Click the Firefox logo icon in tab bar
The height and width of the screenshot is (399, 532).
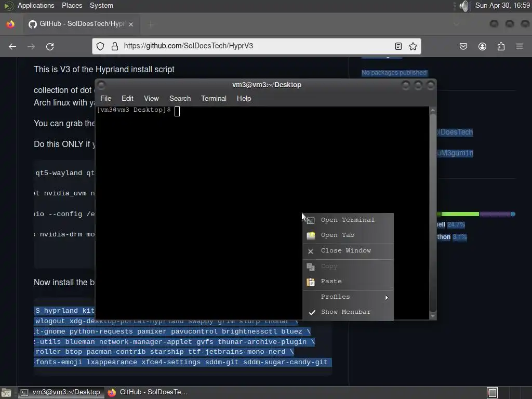[x=10, y=24]
